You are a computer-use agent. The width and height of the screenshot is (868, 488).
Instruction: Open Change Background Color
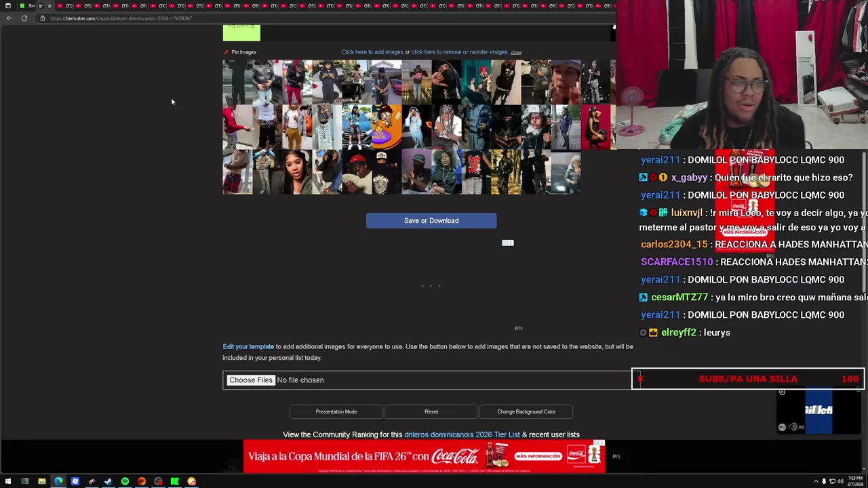526,411
